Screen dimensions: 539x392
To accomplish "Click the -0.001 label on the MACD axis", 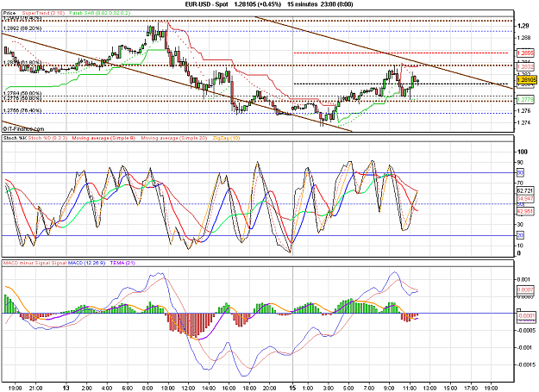I will point(523,348).
